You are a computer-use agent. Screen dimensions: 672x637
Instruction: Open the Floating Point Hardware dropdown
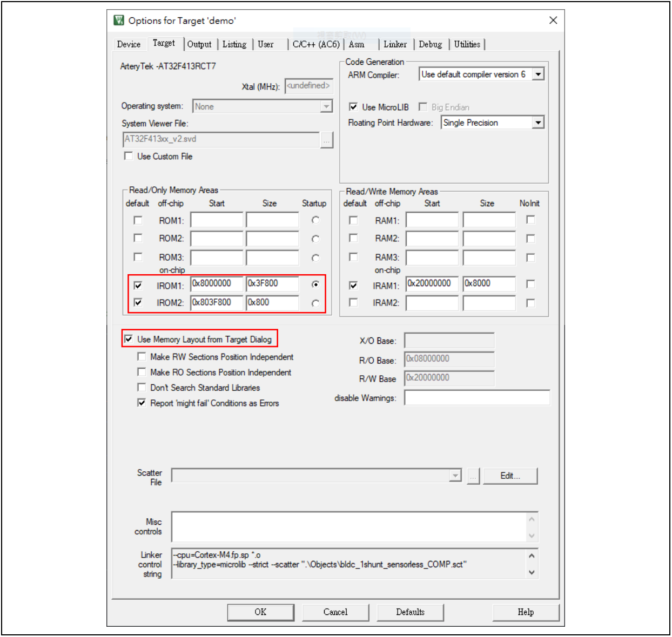tap(538, 123)
